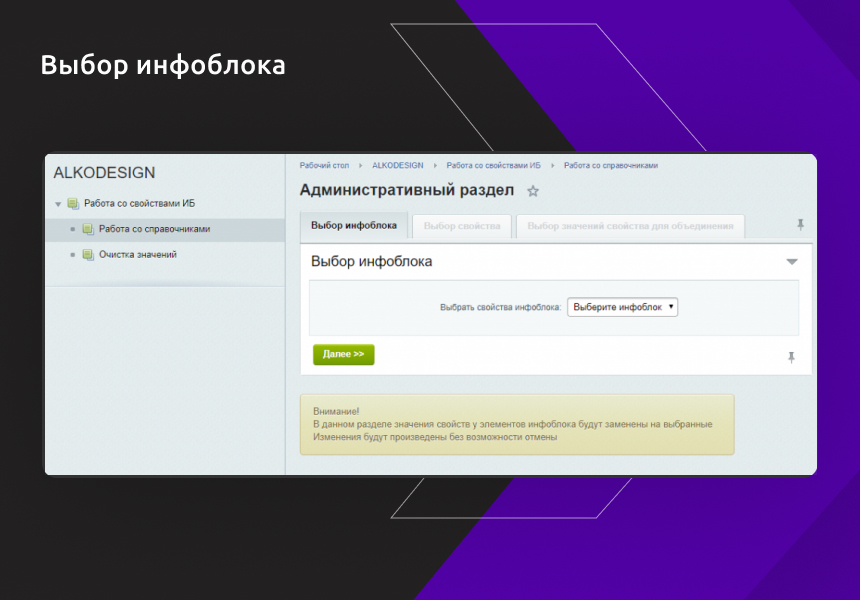This screenshot has height=600, width=860.
Task: Click the star to favorite Административный раздел
Action: tap(532, 192)
